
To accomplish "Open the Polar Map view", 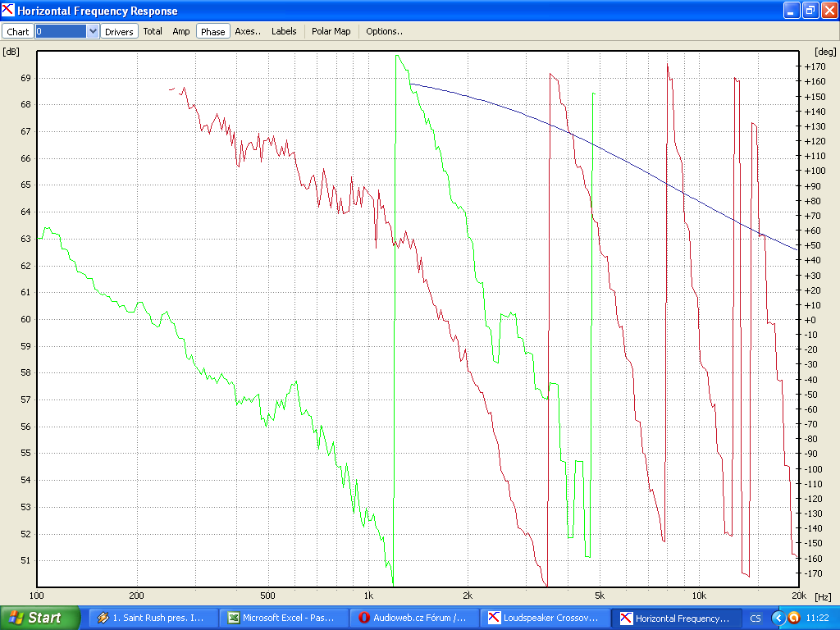I will (331, 31).
